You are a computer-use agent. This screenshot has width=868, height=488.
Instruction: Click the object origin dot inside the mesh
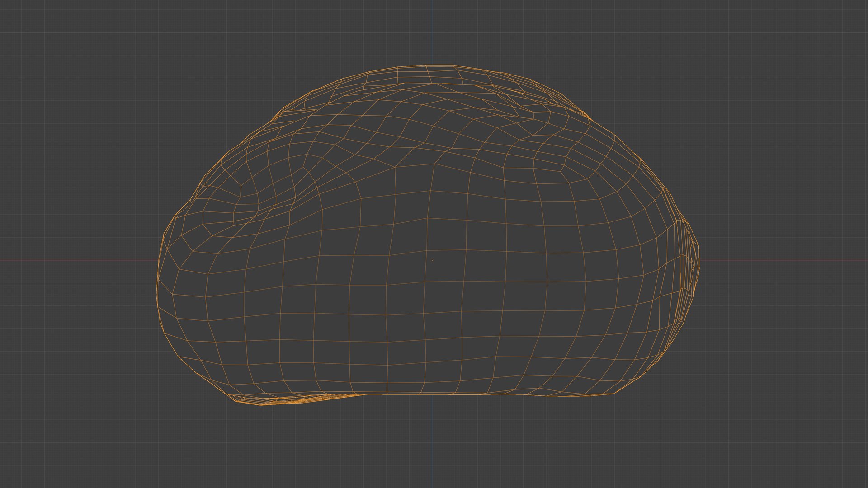click(432, 260)
